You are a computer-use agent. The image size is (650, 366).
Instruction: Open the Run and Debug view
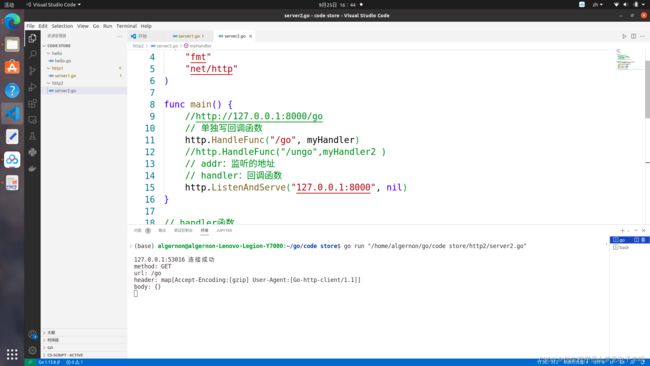(32, 87)
